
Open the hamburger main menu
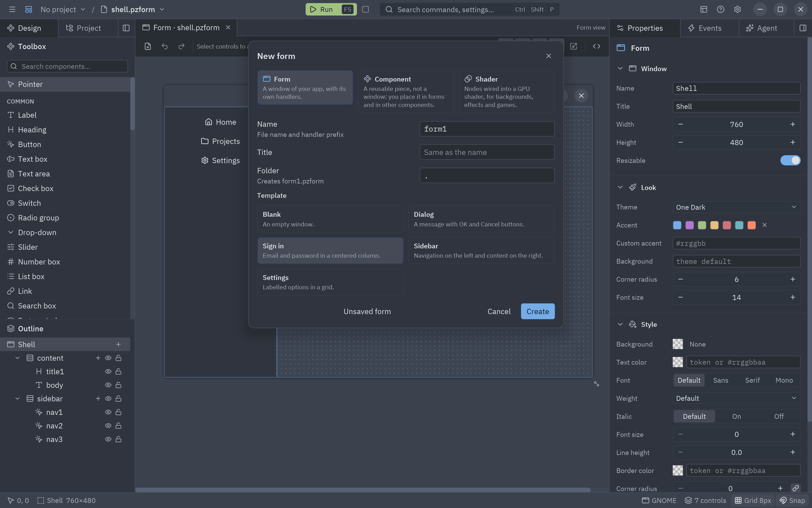(12, 9)
